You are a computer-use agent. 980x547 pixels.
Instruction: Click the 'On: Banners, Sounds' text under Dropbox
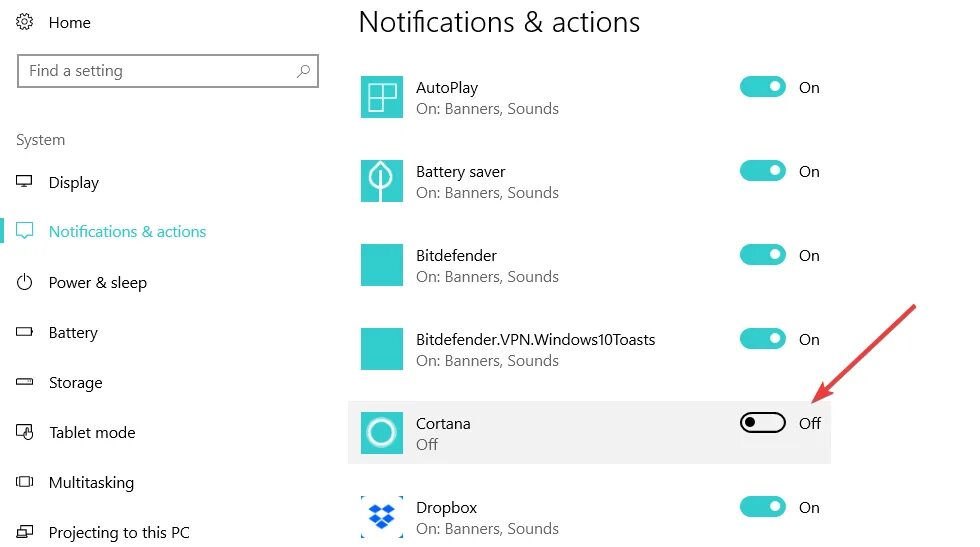tap(488, 529)
